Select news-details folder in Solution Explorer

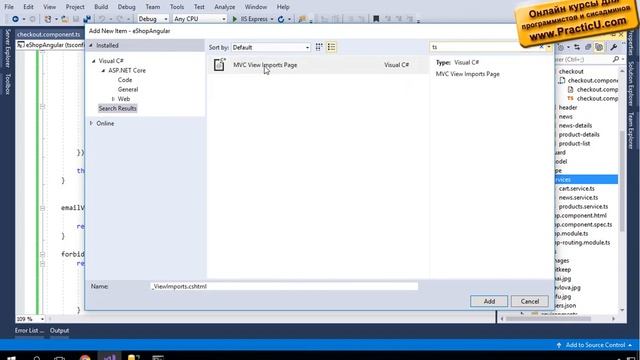tap(575, 126)
